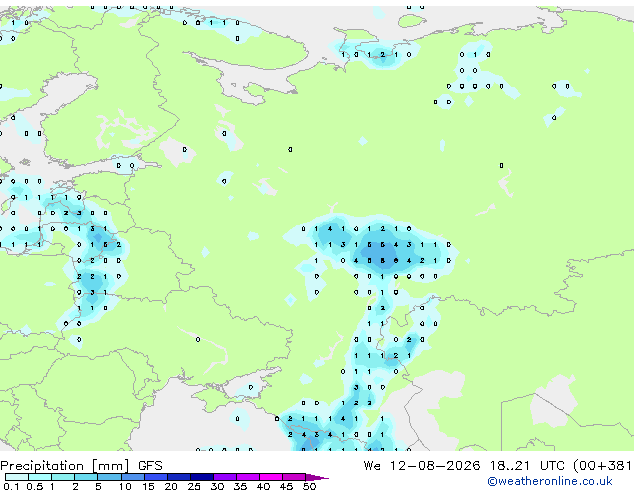Viewport: 634px width, 490px height.
Task: Click the weekday label 'We'
Action: click(x=372, y=466)
